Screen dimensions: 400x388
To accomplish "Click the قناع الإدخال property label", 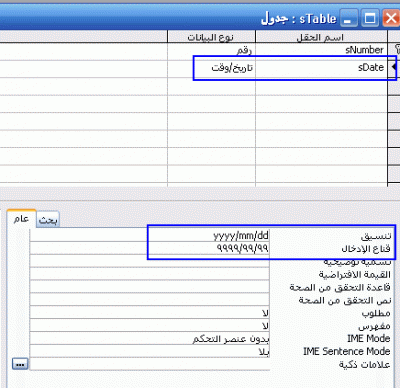I will tap(366, 249).
